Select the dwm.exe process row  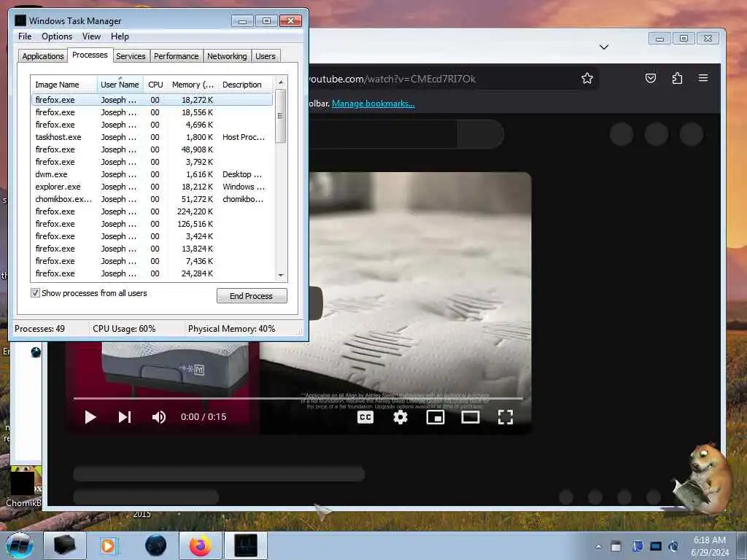tap(152, 174)
